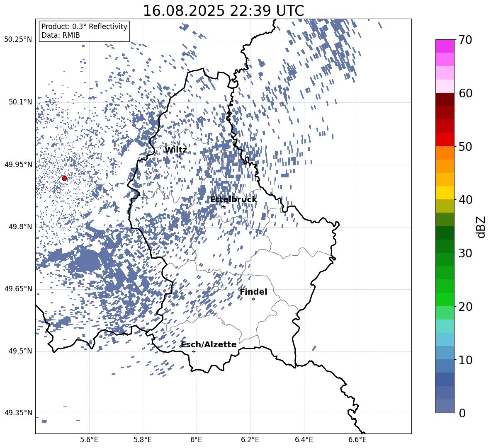This screenshot has height=448, width=491.
Task: Select the Wiltz city label
Action: (x=176, y=150)
